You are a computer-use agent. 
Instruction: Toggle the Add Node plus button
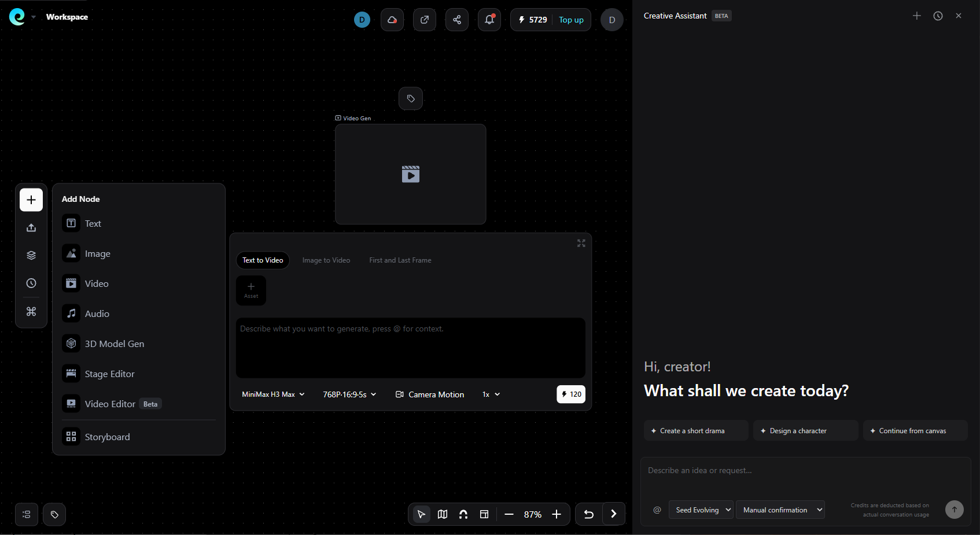(x=31, y=200)
